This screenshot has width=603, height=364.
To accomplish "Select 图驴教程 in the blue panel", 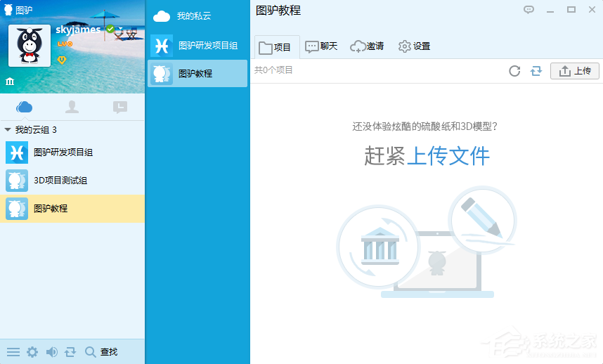I will click(x=197, y=73).
